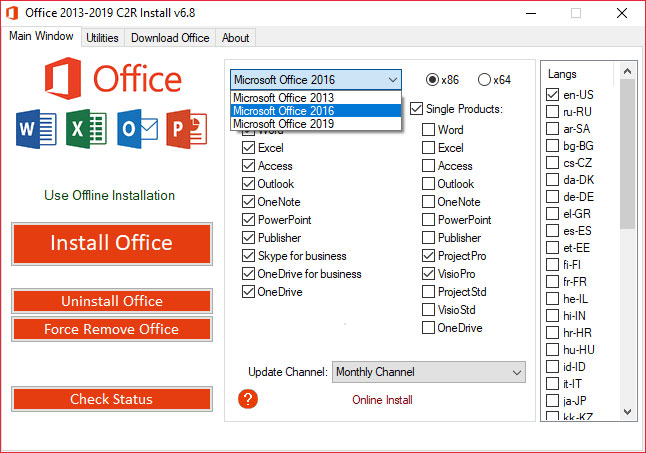Screen dimensions: 646x453
Task: Check ProjectStd single product
Action: [x=428, y=292]
